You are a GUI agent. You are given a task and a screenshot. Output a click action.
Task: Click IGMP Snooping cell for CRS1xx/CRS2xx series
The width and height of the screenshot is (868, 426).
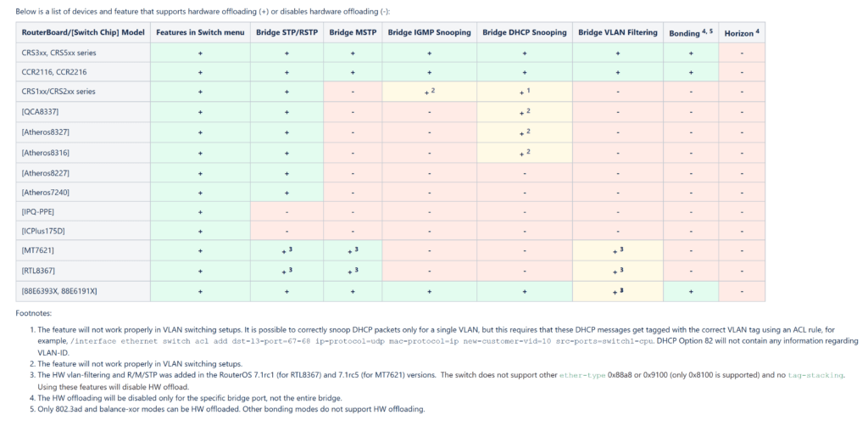click(429, 92)
